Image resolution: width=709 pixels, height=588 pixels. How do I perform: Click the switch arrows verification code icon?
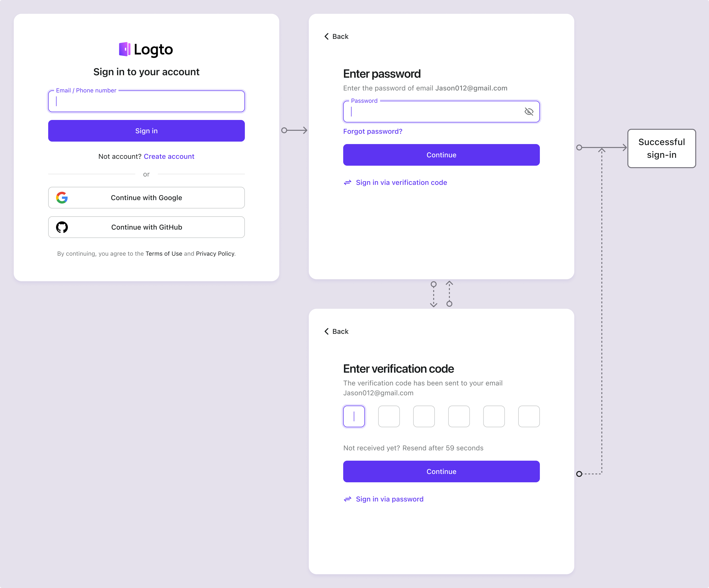pos(347,182)
